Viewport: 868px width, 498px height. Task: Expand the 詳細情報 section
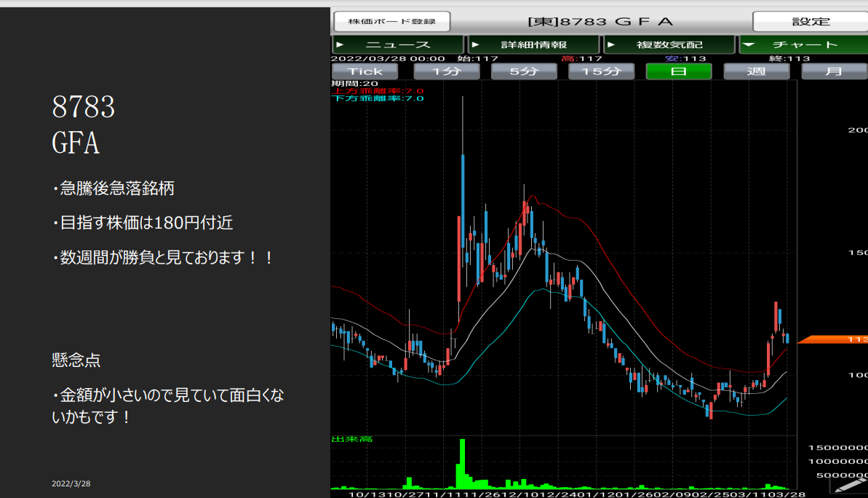click(533, 45)
